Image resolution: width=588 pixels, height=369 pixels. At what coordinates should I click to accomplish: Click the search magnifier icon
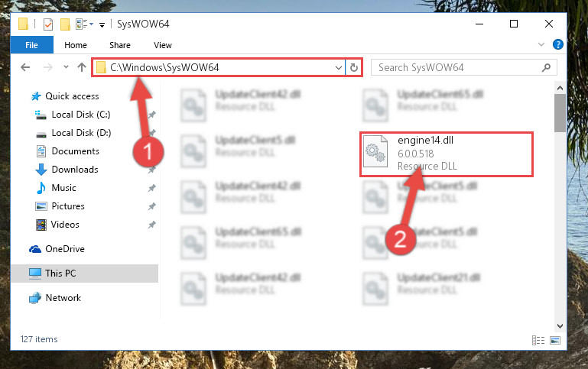(x=546, y=68)
